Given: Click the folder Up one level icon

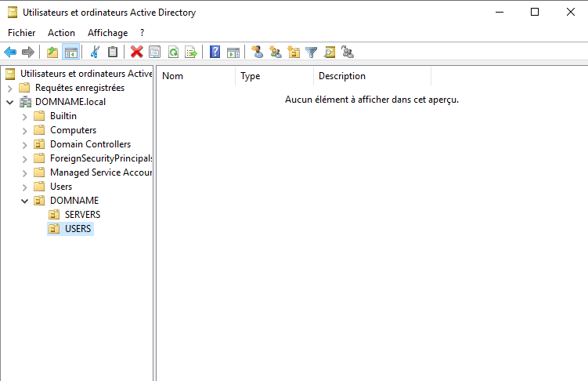Looking at the screenshot, I should tap(52, 53).
